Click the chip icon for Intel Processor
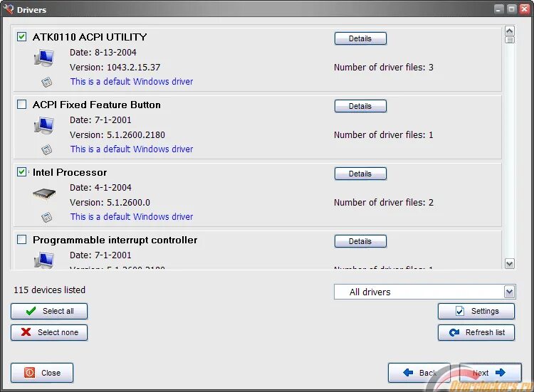The height and width of the screenshot is (392, 534). tap(44, 194)
